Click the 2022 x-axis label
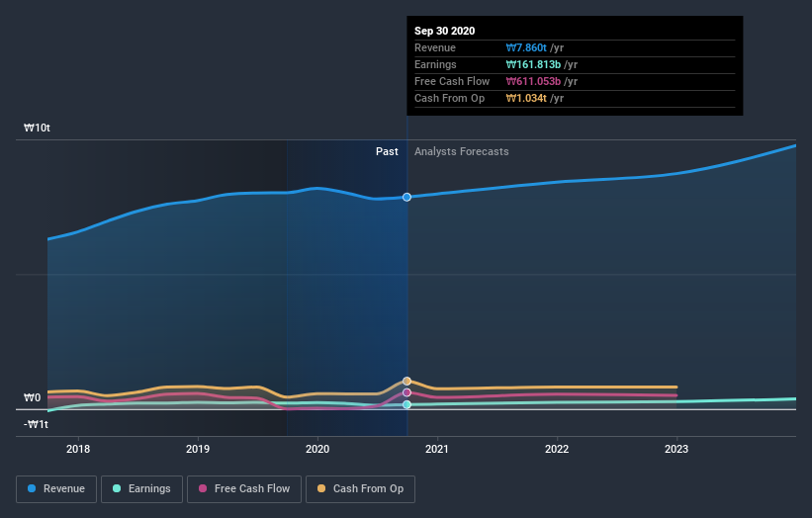The height and width of the screenshot is (518, 812). [557, 449]
